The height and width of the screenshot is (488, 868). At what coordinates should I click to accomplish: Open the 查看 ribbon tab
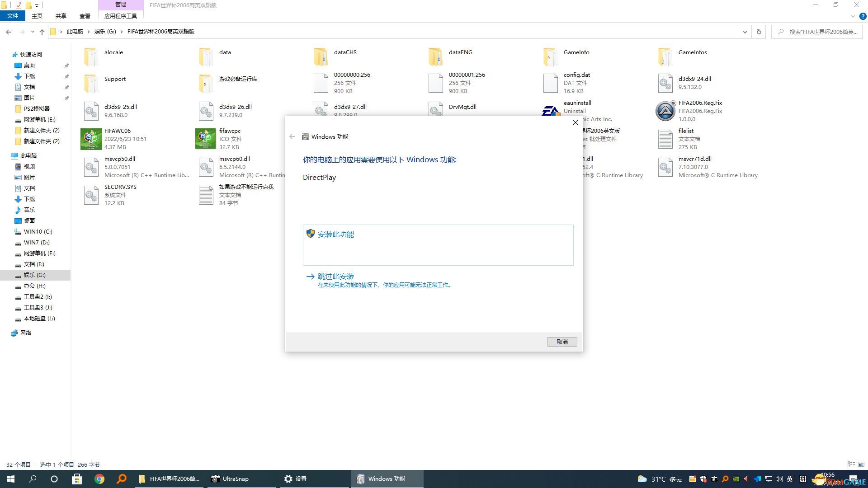coord(85,16)
